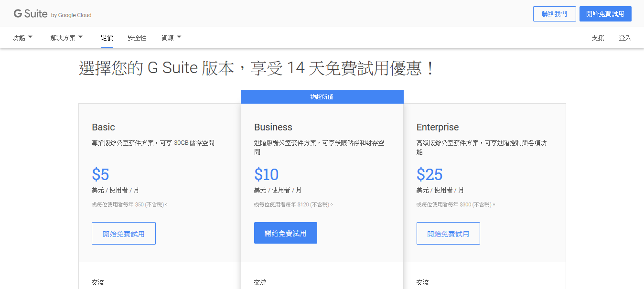Click the 登入 sign-in link
Image resolution: width=644 pixels, height=289 pixels.
pos(625,38)
